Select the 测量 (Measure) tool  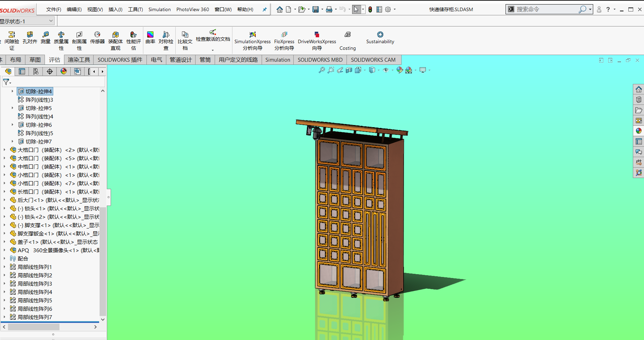[45, 39]
